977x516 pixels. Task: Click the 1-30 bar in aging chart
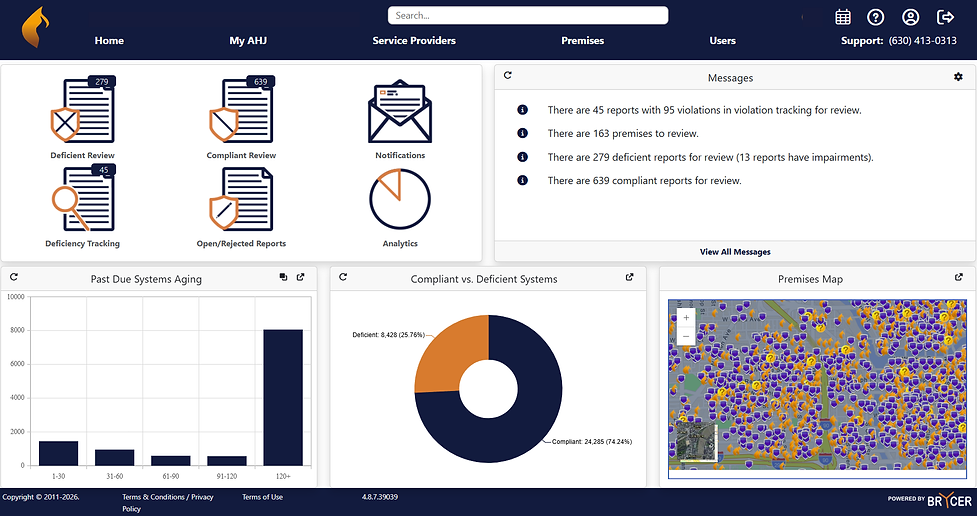click(59, 453)
